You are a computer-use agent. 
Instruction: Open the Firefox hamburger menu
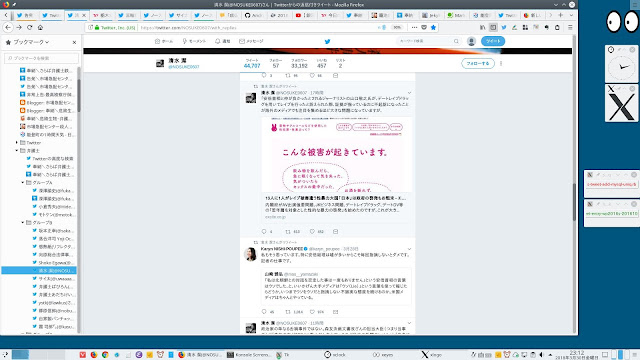[570, 27]
